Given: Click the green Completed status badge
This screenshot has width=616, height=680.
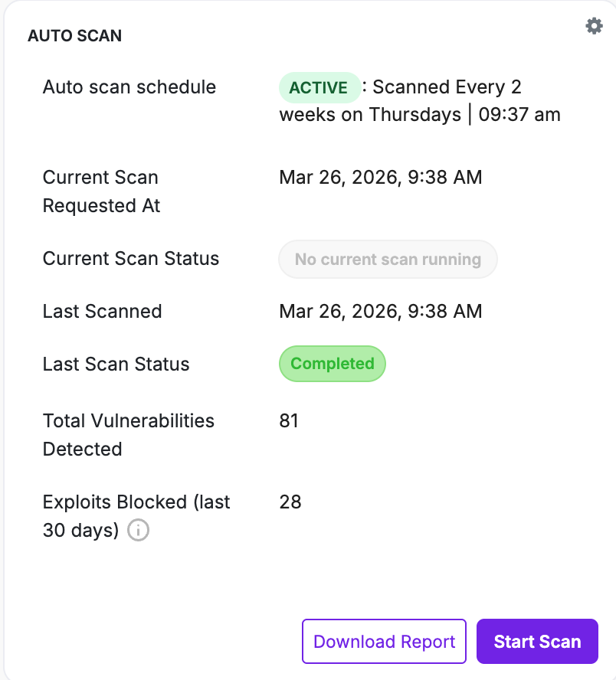Looking at the screenshot, I should tap(332, 364).
